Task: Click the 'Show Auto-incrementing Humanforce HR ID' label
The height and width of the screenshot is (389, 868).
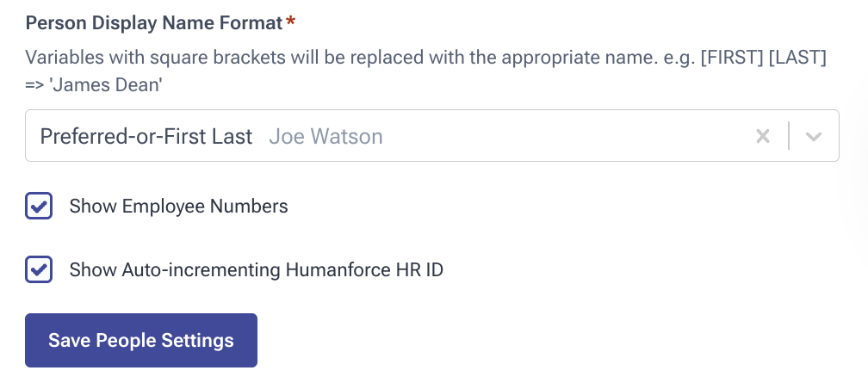Action: 256,269
